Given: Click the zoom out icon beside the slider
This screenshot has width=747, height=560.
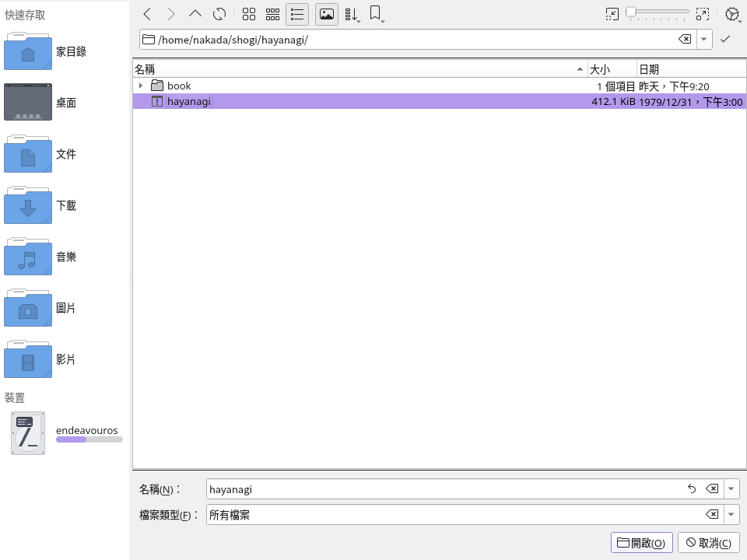Looking at the screenshot, I should pos(612,14).
